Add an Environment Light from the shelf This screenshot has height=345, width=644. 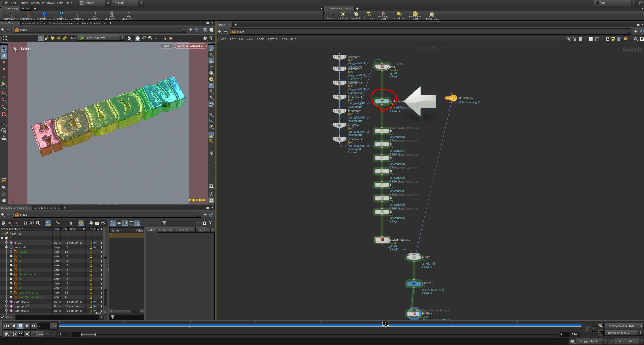point(415,15)
